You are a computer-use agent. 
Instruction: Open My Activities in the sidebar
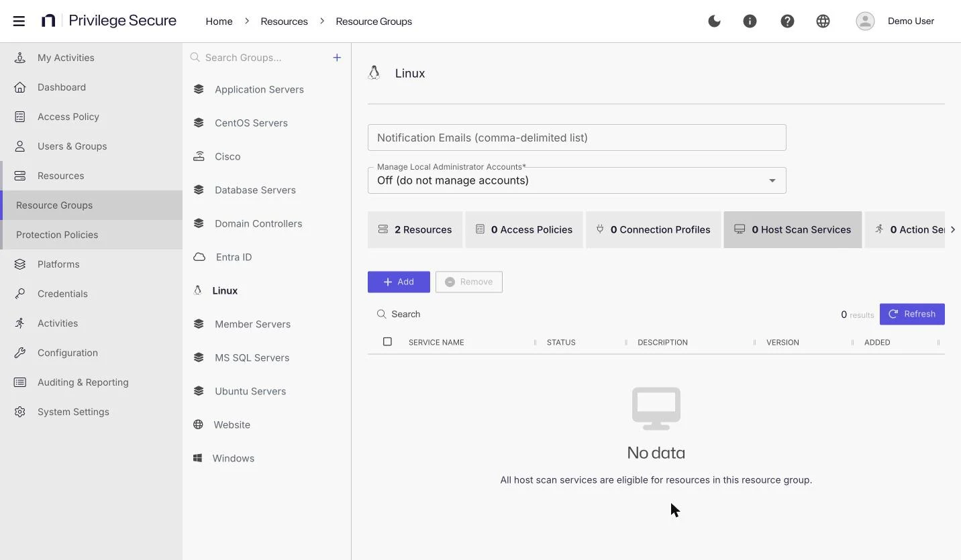tap(91, 58)
